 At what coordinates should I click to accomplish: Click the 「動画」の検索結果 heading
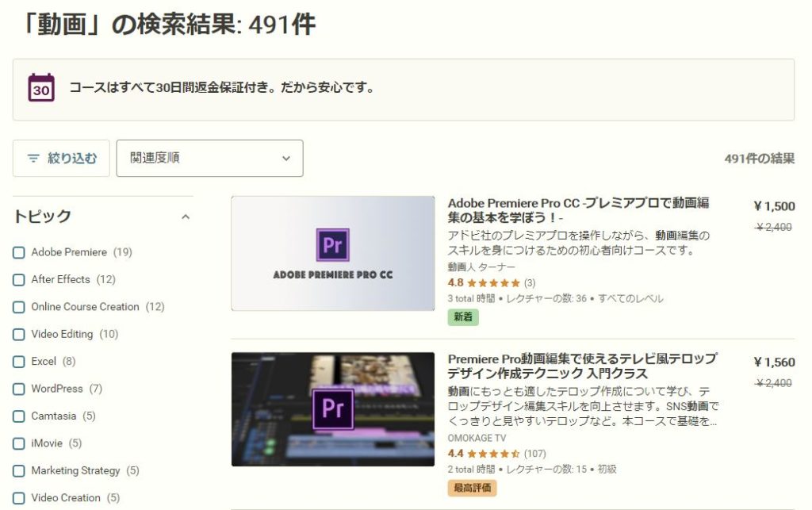pyautogui.click(x=168, y=25)
